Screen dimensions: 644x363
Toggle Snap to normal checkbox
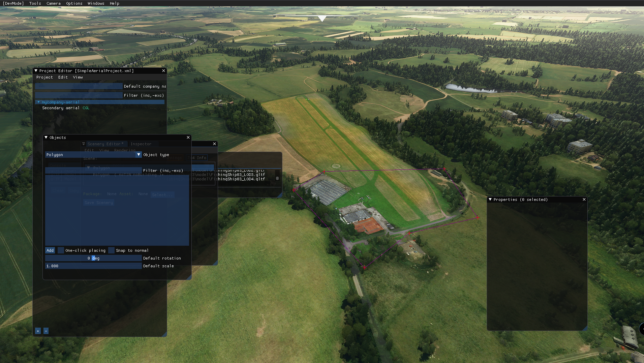tap(111, 250)
